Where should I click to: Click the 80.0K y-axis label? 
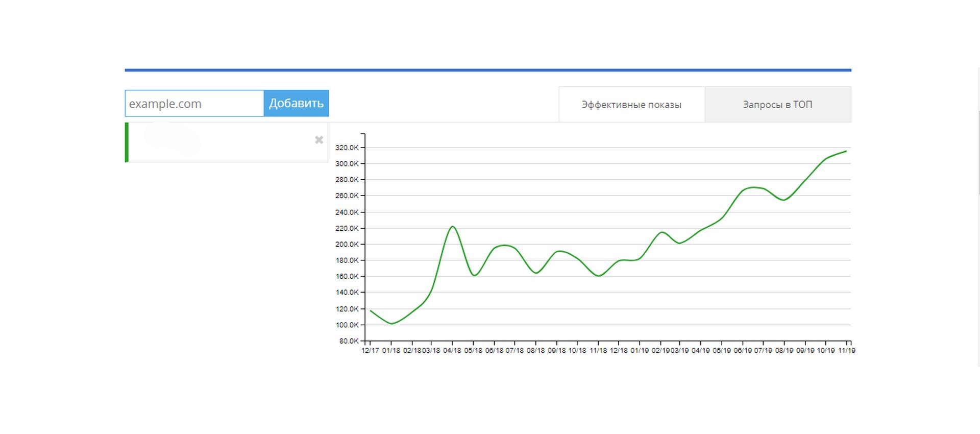(349, 341)
